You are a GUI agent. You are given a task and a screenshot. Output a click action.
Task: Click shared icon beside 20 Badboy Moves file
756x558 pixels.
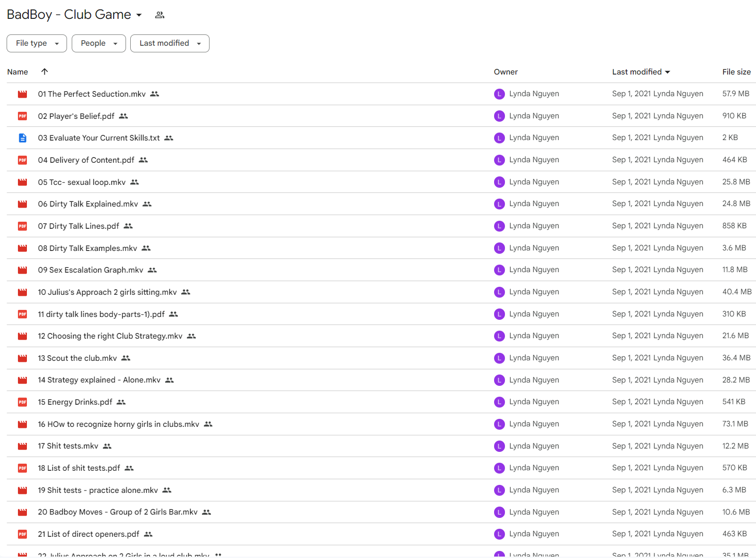[207, 512]
